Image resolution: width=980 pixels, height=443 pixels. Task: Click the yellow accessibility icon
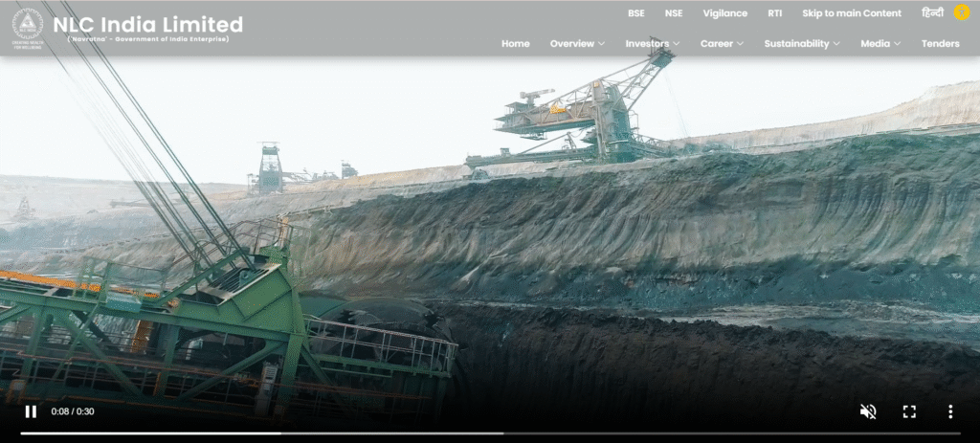[x=962, y=12]
